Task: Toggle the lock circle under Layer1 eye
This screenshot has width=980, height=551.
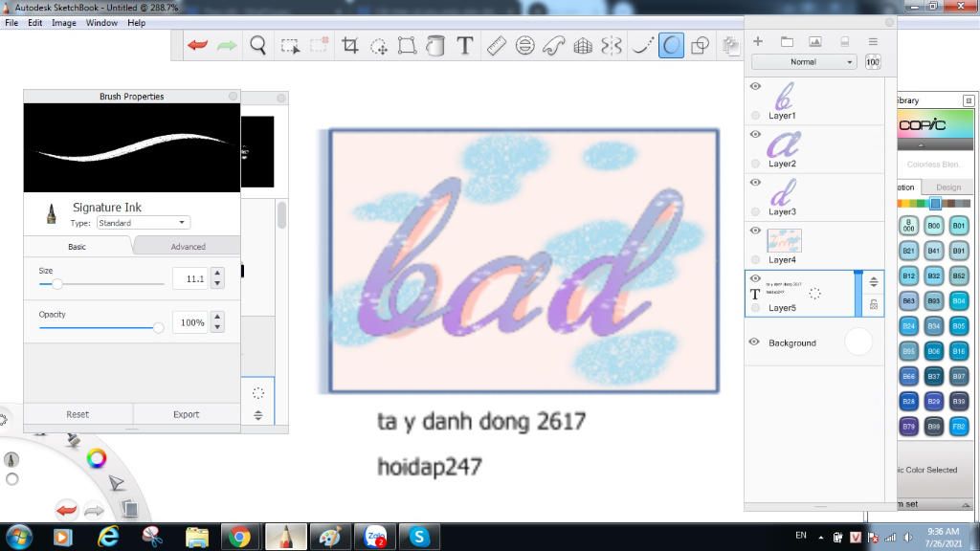Action: pyautogui.click(x=756, y=116)
